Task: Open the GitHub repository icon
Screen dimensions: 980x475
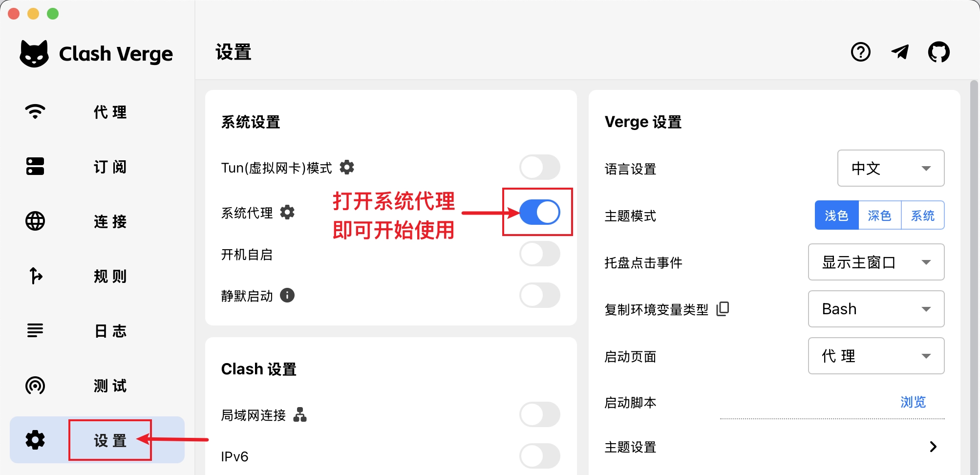Action: [938, 52]
